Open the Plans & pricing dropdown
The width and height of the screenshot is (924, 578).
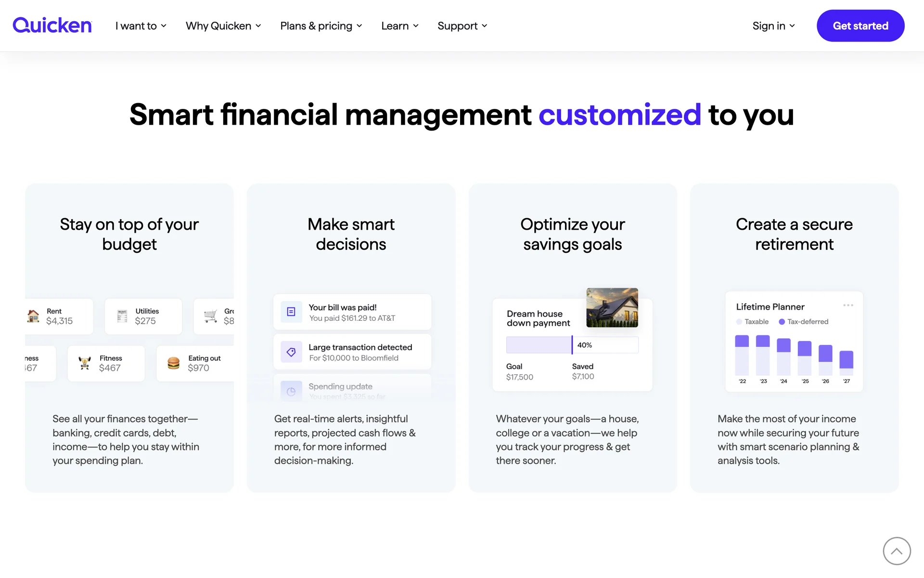coord(321,26)
